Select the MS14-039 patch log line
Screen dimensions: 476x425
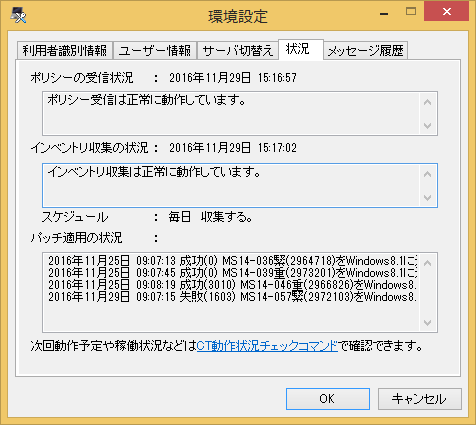point(232,273)
